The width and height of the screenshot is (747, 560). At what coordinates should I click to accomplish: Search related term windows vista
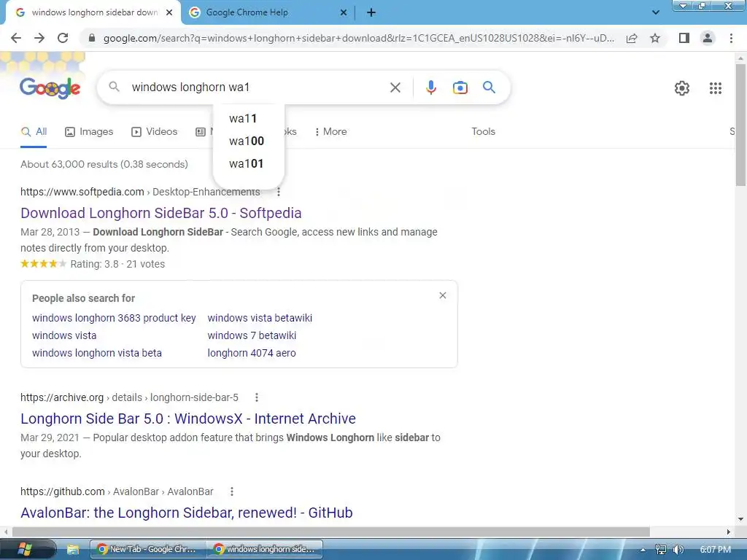point(64,335)
